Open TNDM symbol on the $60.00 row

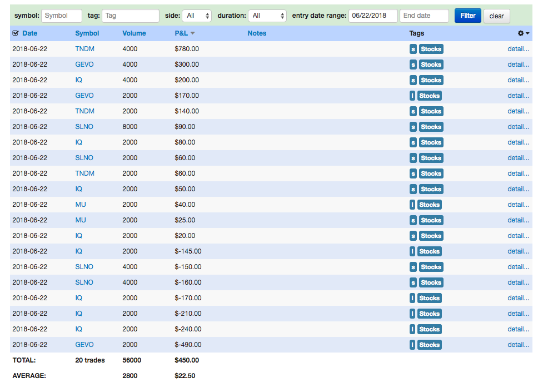coord(84,173)
